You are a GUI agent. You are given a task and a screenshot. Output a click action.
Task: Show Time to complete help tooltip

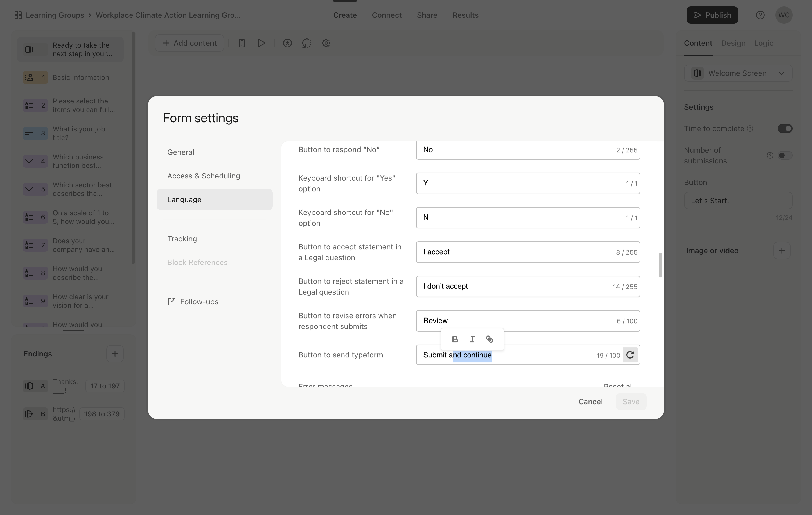750,128
